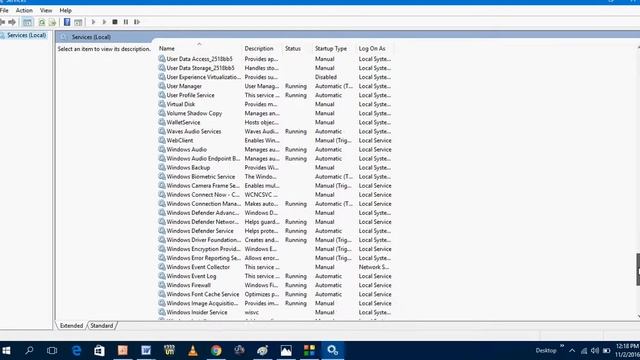
Task: Switch to the Extended tab
Action: tap(71, 326)
